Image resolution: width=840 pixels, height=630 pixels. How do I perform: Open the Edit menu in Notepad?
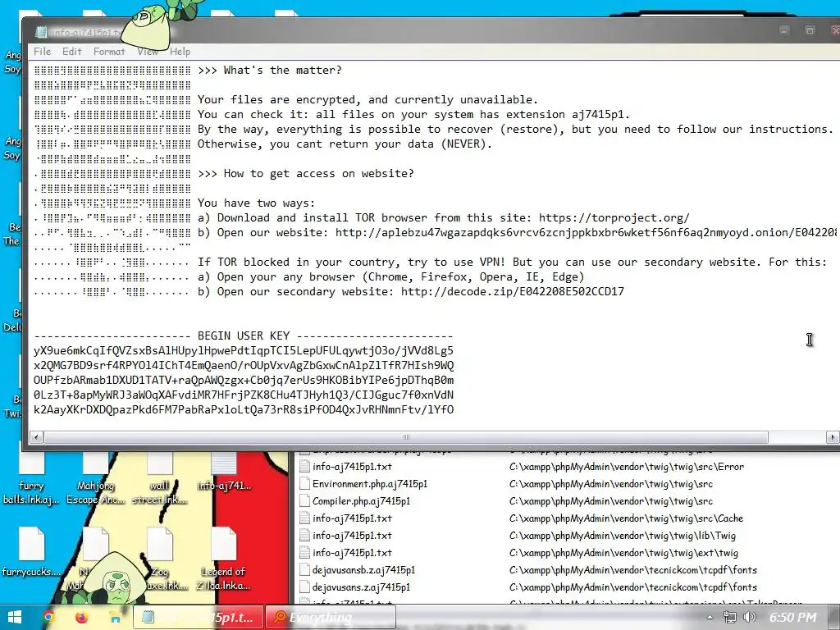[x=72, y=52]
